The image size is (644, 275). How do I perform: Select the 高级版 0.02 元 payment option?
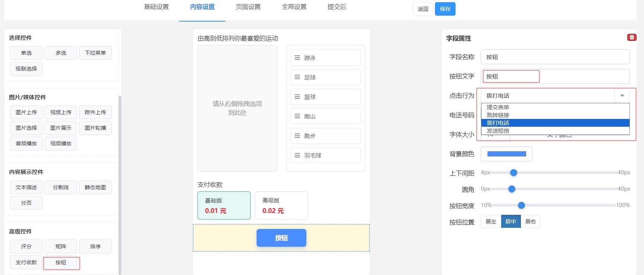coord(281,206)
